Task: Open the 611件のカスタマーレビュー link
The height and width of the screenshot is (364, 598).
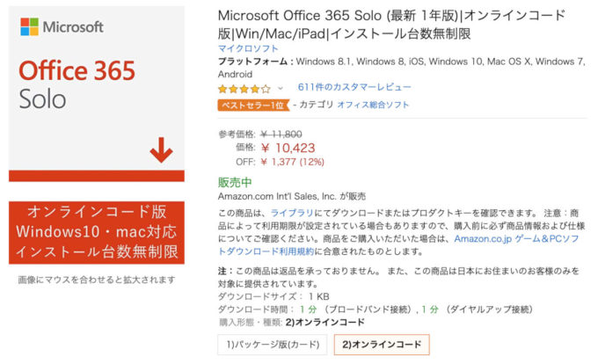Action: click(x=354, y=87)
